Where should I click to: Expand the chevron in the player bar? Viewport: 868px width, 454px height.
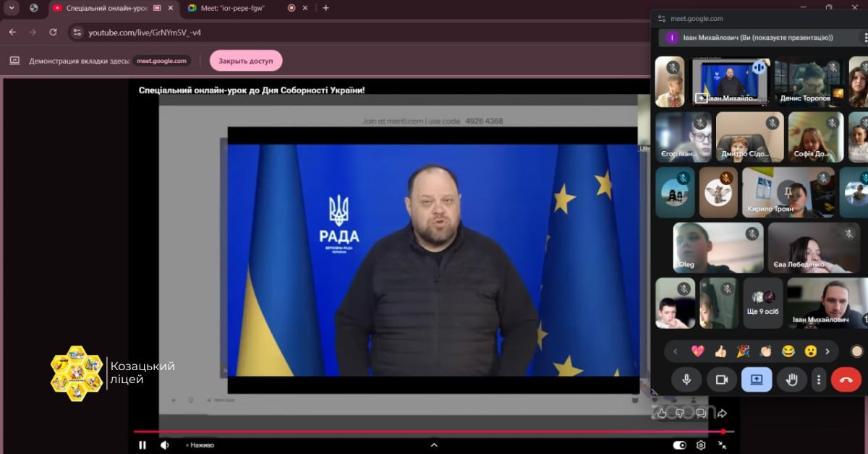pyautogui.click(x=433, y=445)
